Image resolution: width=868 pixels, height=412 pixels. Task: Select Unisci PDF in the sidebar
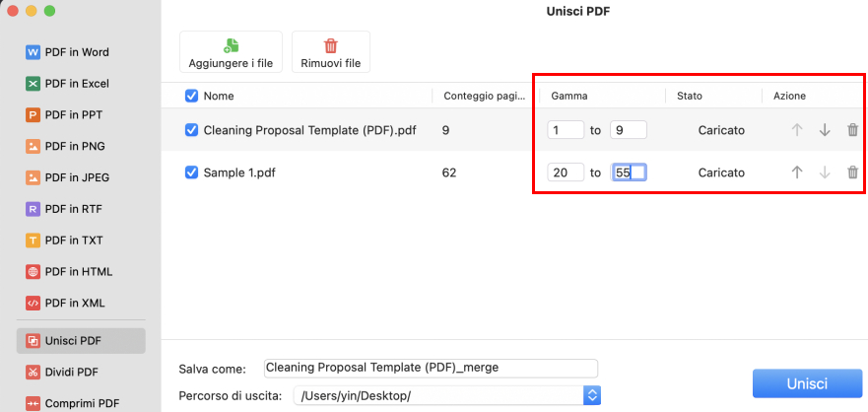[x=81, y=341]
